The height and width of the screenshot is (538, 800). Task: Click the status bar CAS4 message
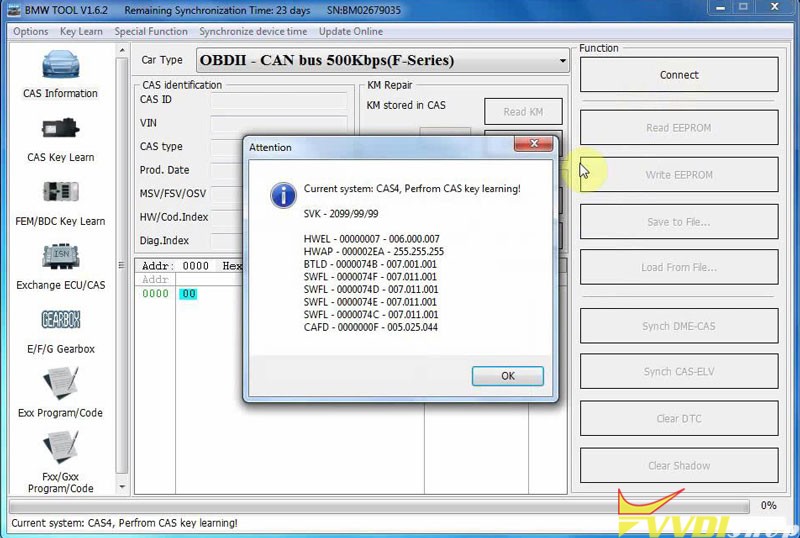124,523
